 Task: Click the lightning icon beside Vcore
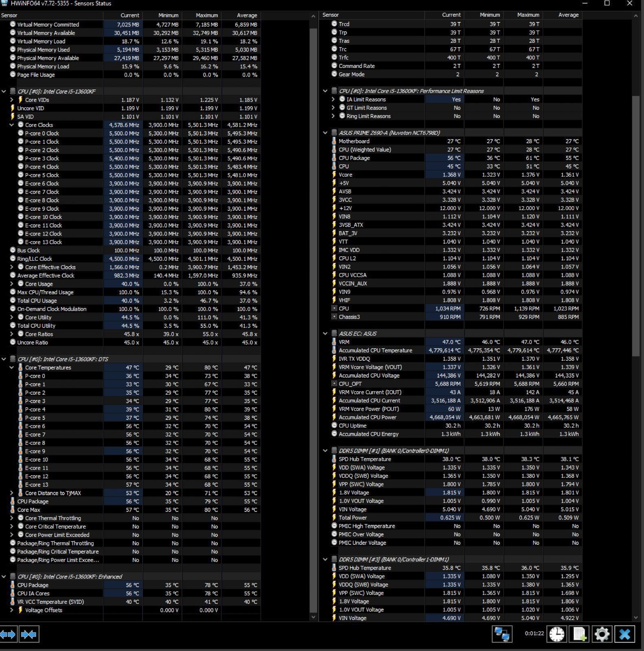pos(334,175)
